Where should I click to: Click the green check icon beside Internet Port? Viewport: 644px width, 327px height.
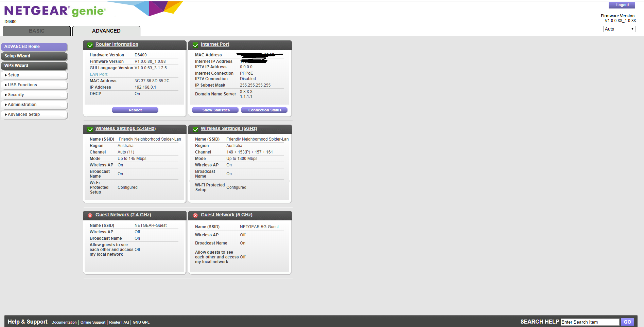(x=195, y=45)
